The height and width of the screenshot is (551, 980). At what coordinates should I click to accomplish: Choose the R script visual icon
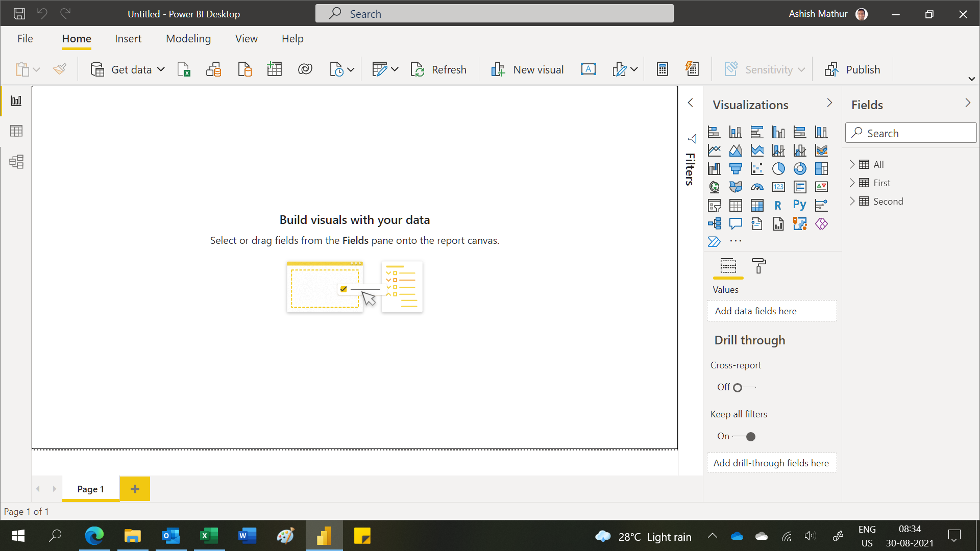click(x=778, y=205)
